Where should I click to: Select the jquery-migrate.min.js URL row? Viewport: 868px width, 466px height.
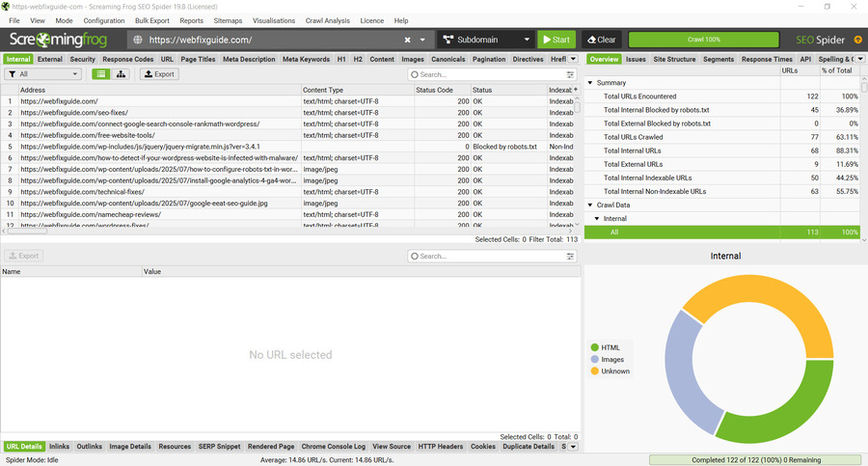[287, 147]
